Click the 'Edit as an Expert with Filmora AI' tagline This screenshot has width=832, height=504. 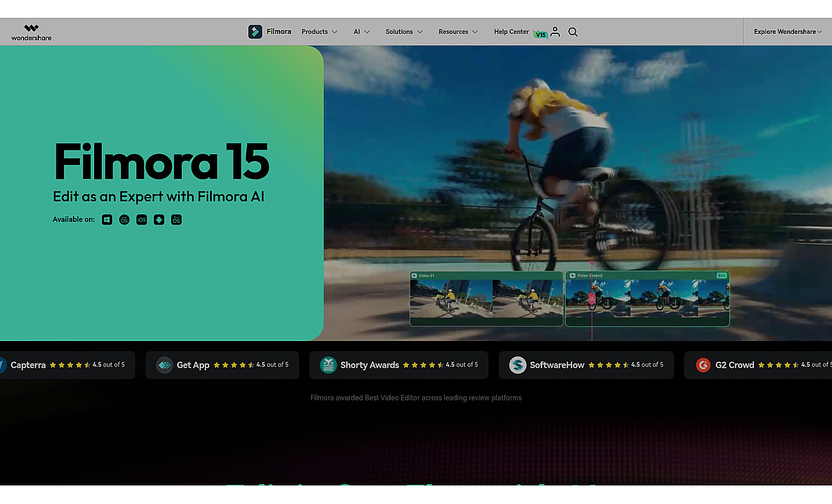pyautogui.click(x=159, y=196)
